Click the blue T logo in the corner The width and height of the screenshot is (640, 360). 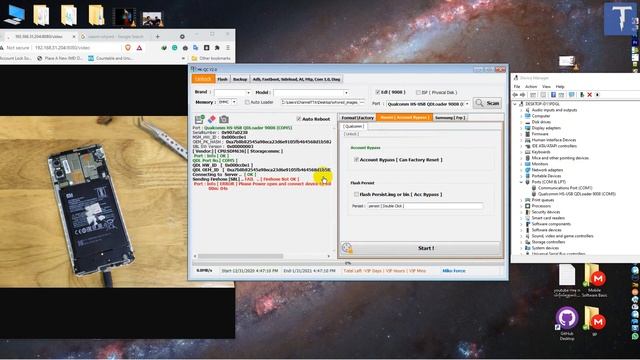pyautogui.click(x=619, y=19)
